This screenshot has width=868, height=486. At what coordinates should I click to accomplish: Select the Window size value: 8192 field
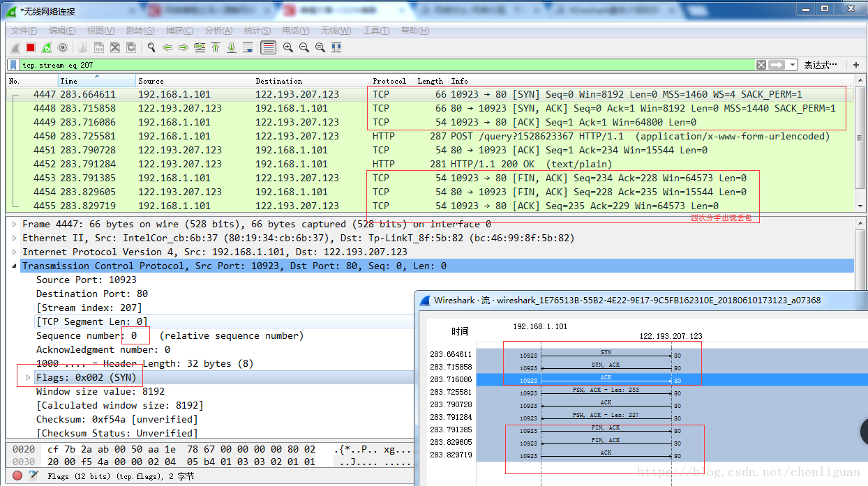click(x=100, y=391)
